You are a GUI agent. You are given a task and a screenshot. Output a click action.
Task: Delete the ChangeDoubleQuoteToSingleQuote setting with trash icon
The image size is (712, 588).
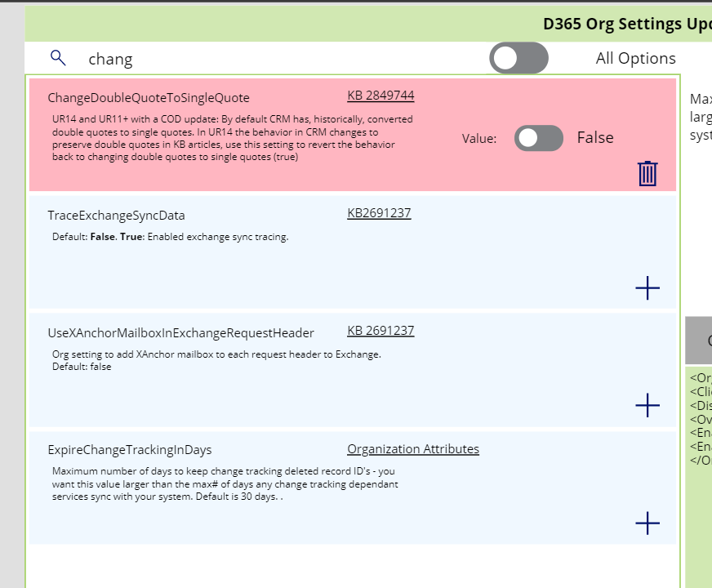[x=647, y=173]
